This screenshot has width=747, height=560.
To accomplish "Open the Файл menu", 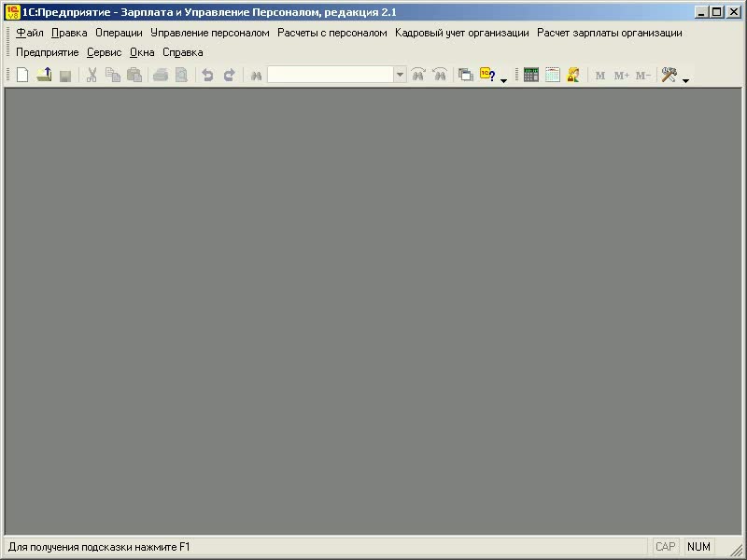I will [29, 33].
